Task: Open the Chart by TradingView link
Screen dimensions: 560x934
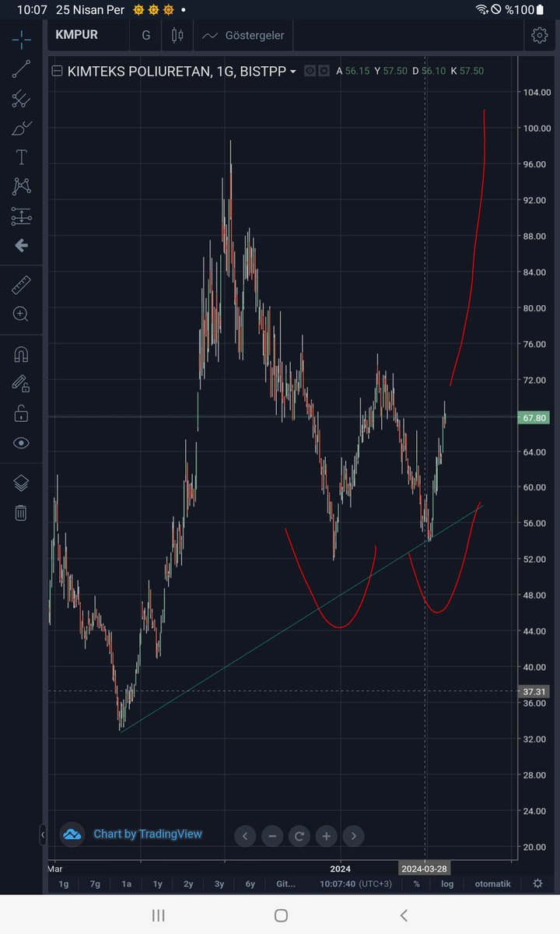Action: point(148,834)
